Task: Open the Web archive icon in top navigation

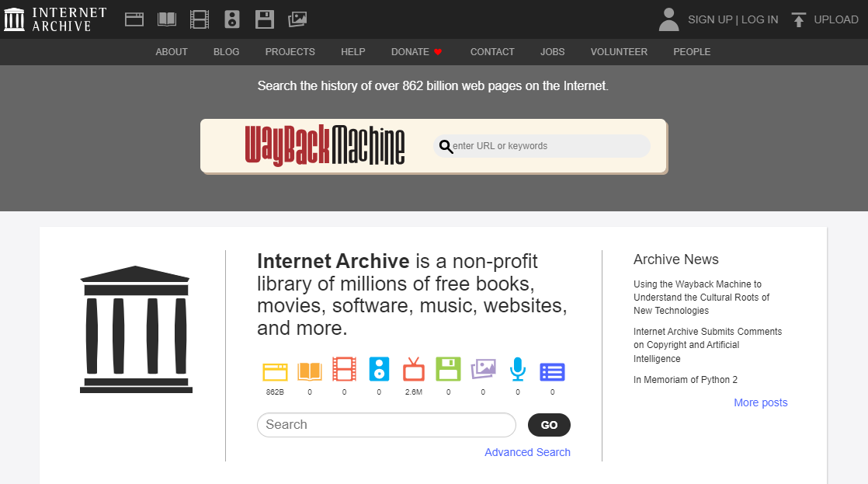Action: coord(134,19)
